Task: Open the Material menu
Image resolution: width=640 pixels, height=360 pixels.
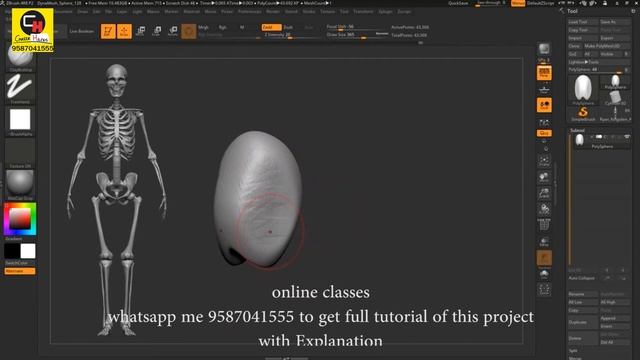Action: pos(191,11)
